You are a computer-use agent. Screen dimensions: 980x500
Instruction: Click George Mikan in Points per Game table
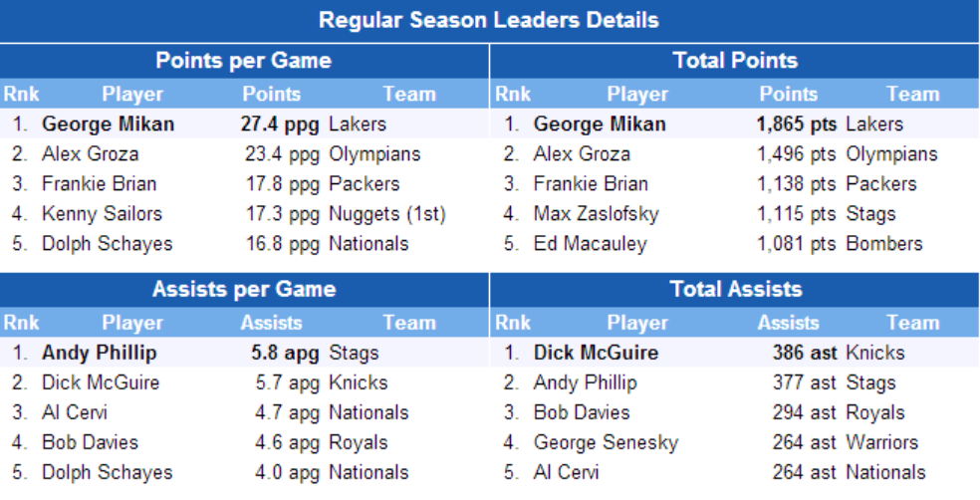(108, 125)
